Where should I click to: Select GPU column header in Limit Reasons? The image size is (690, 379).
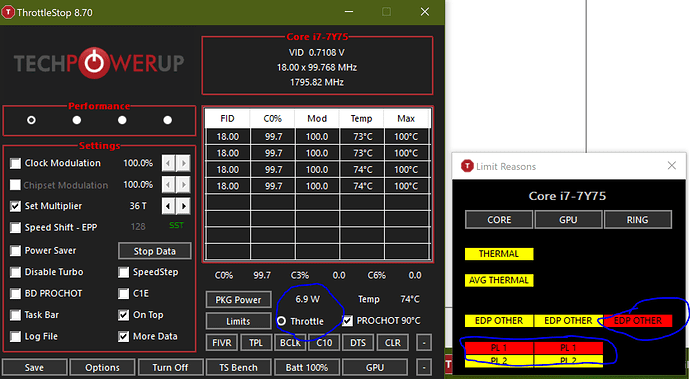568,220
